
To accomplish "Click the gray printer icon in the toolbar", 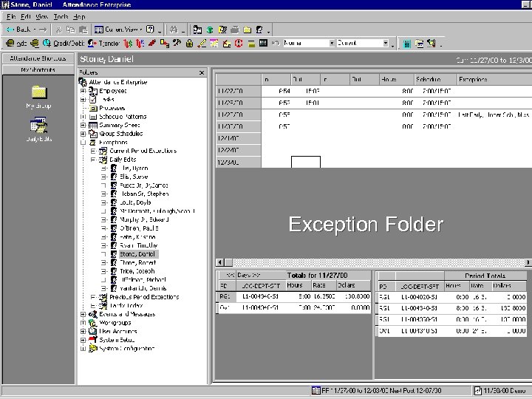I will [x=235, y=30].
